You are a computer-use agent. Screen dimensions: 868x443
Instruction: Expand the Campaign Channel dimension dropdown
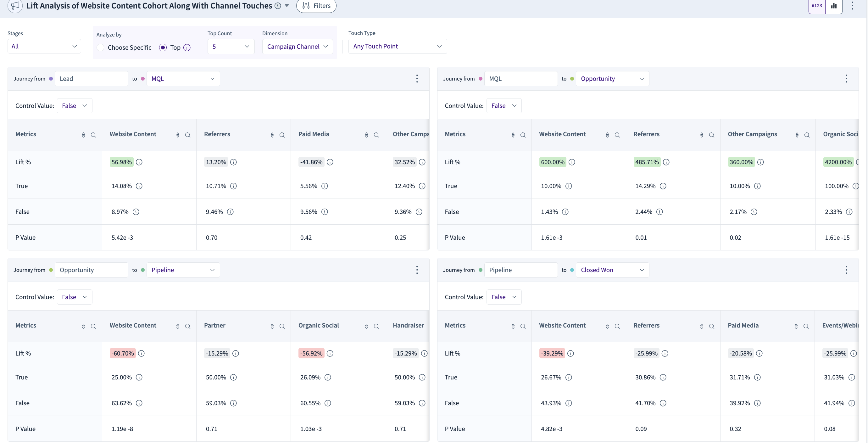pyautogui.click(x=297, y=47)
